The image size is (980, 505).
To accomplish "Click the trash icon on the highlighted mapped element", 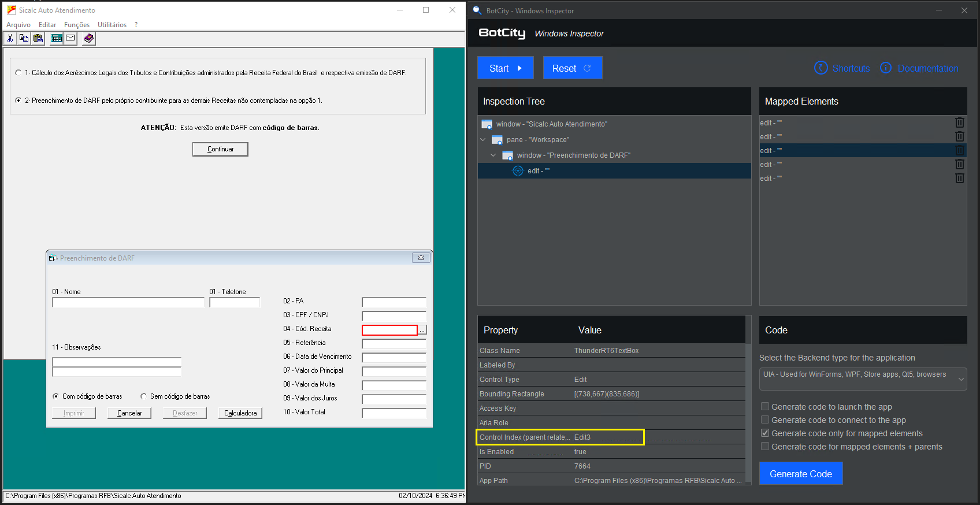I will point(959,150).
